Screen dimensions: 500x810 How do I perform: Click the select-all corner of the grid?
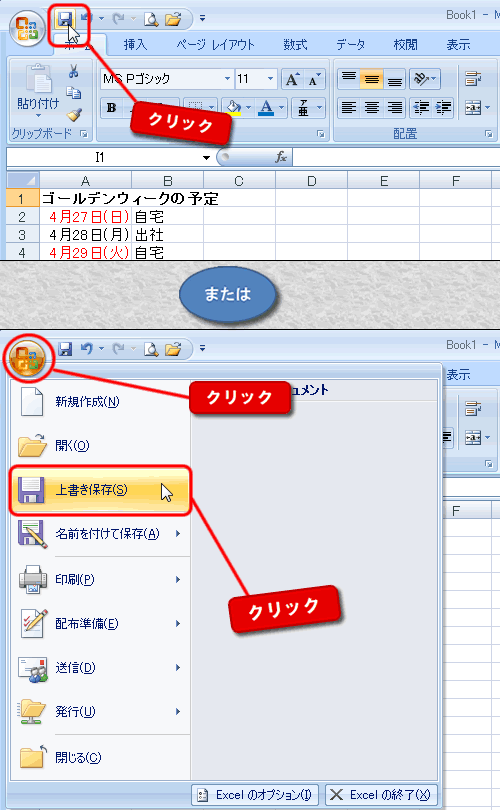coord(23,180)
